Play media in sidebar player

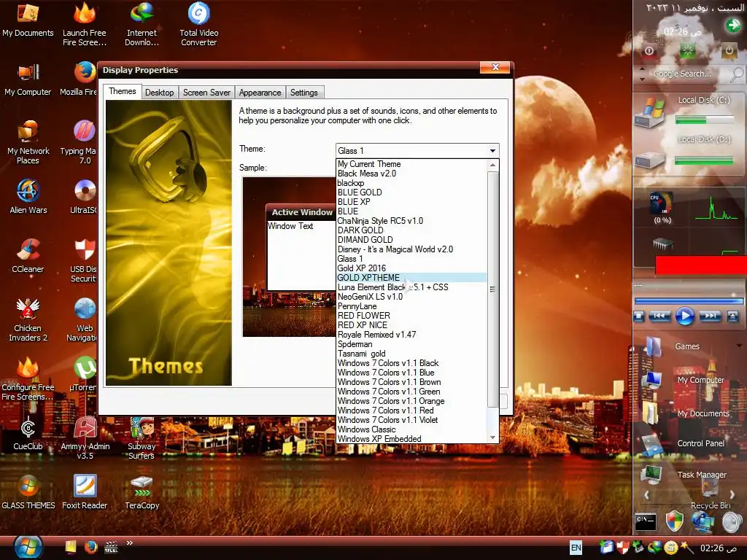(684, 316)
